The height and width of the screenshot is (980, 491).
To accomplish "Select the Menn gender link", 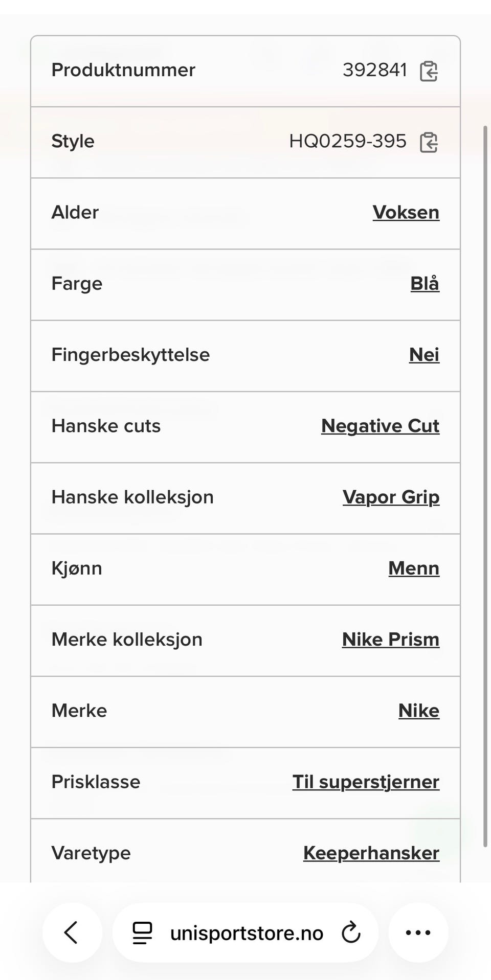I will coord(414,568).
